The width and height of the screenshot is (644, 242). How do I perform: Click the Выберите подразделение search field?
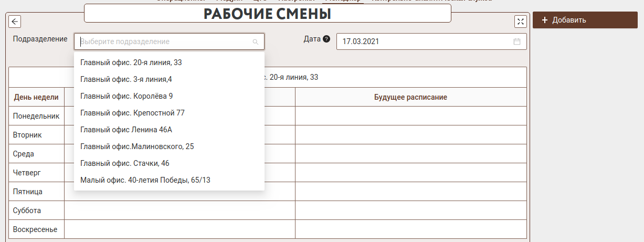tap(163, 41)
